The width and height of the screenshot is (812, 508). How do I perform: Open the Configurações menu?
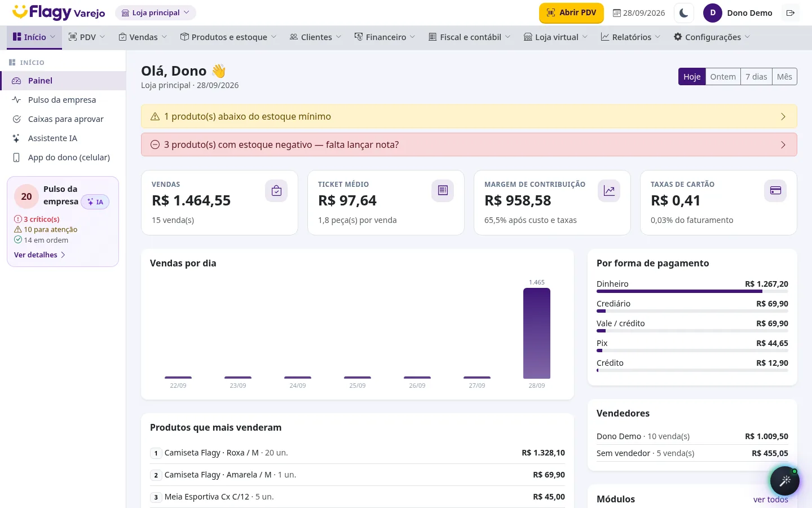712,37
